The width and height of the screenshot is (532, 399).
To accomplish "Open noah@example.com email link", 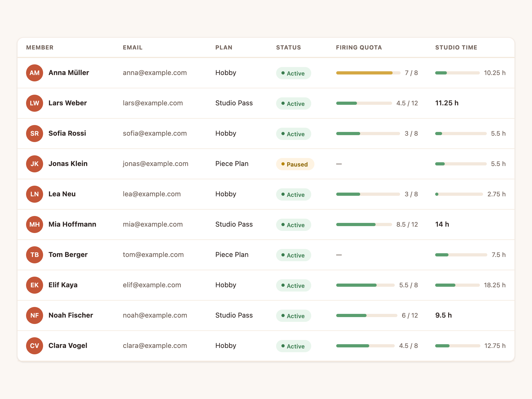I will (x=155, y=315).
